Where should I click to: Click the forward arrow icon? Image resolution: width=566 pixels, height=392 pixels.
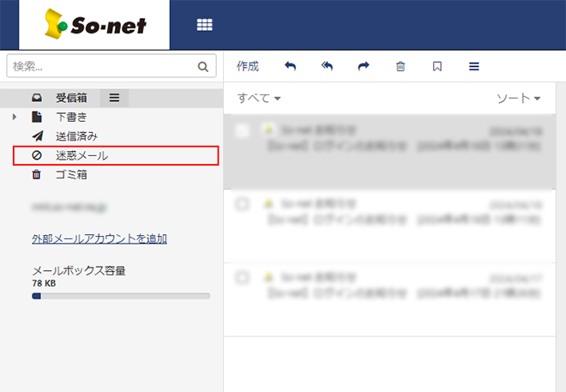(364, 66)
